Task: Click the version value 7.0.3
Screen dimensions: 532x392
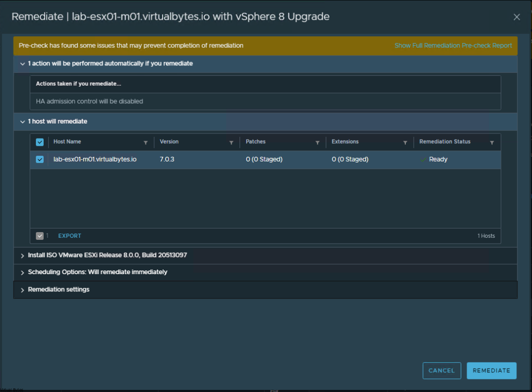Action: point(167,159)
